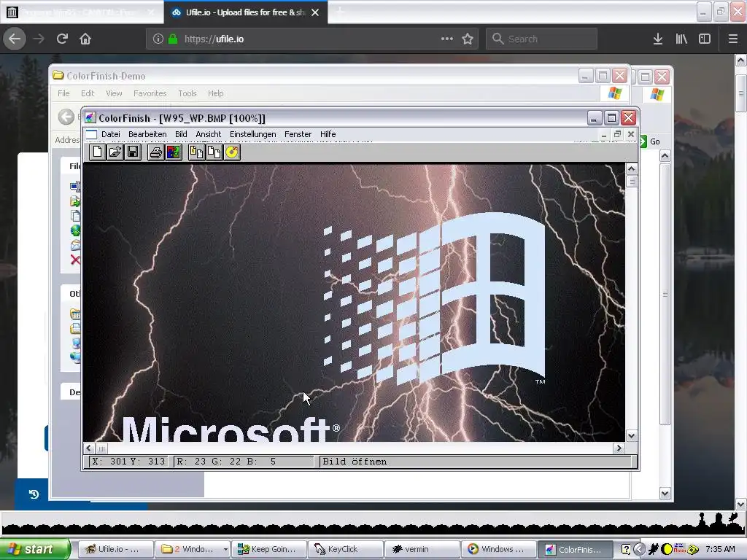Open Help menu in ColorFinish-Demo explorer window

point(215,93)
